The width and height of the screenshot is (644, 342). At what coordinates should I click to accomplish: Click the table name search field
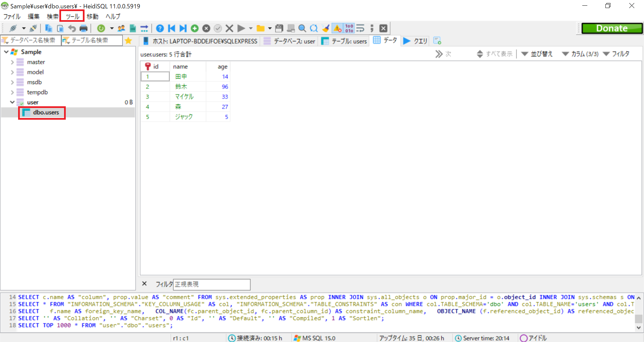[x=92, y=41]
